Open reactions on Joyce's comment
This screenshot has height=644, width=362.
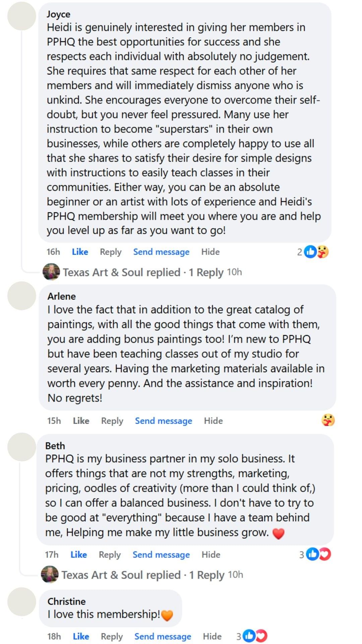[x=312, y=252]
